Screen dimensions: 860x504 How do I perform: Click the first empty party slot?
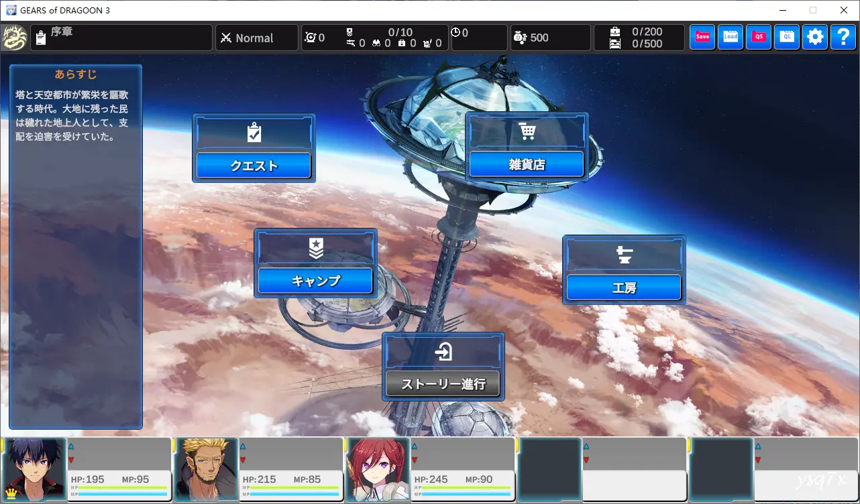(x=549, y=469)
